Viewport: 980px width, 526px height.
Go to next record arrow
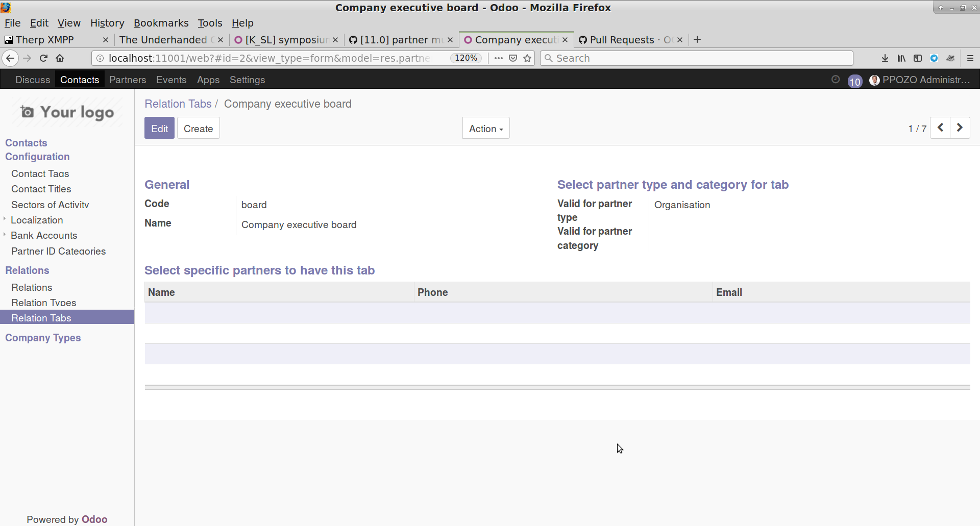coord(960,128)
